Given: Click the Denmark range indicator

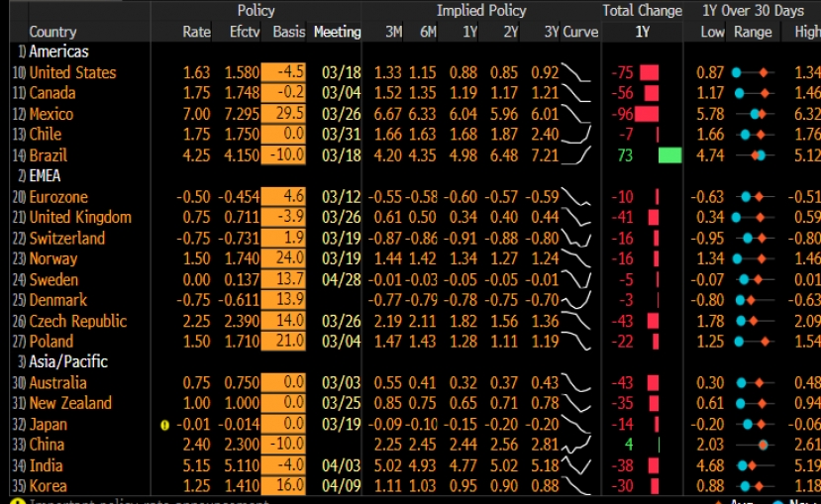Looking at the screenshot, I should pyautogui.click(x=755, y=300).
